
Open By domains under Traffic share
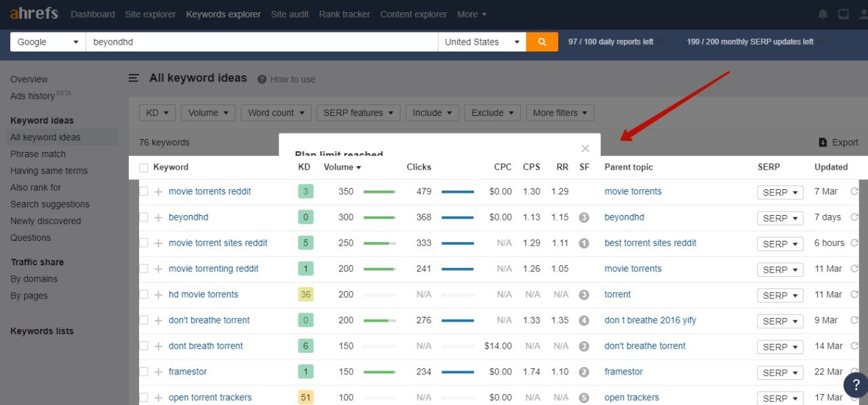(x=34, y=279)
